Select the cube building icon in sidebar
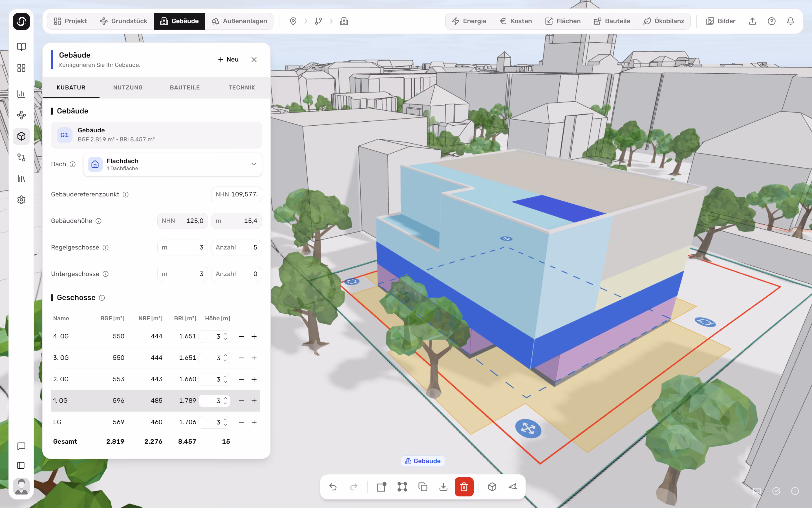The image size is (812, 508). point(21,136)
